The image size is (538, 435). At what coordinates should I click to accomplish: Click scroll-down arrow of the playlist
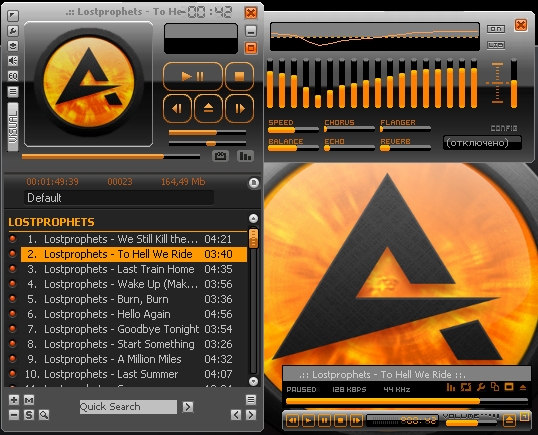(253, 381)
